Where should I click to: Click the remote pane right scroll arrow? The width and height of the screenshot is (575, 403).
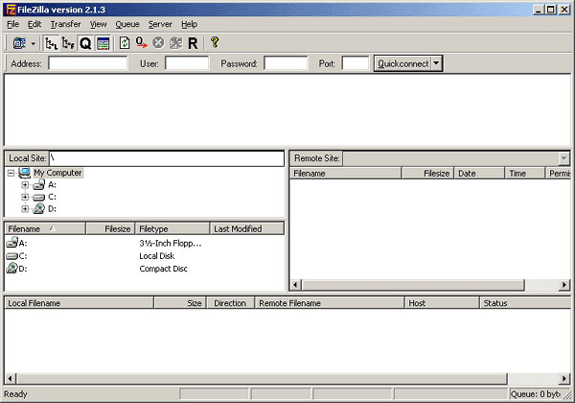pyautogui.click(x=564, y=285)
